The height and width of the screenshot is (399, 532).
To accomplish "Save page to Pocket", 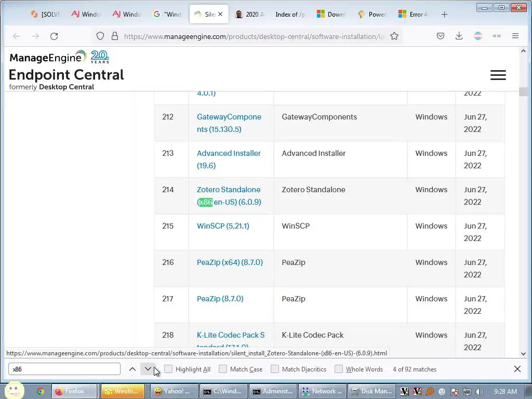I will pos(441,36).
